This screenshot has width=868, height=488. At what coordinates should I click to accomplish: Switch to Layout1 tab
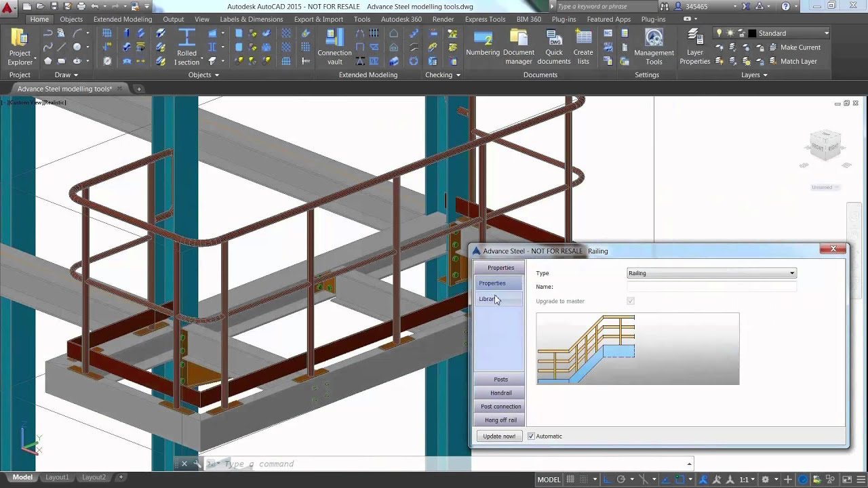(57, 477)
